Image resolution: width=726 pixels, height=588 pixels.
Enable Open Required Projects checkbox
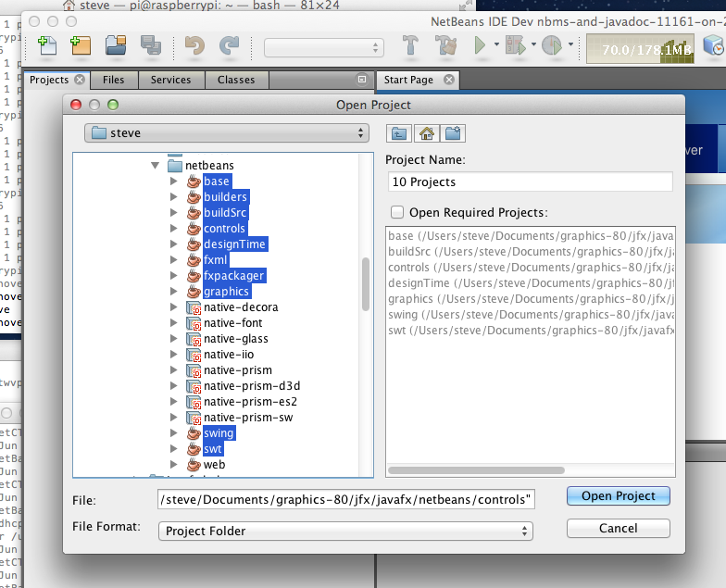[397, 212]
